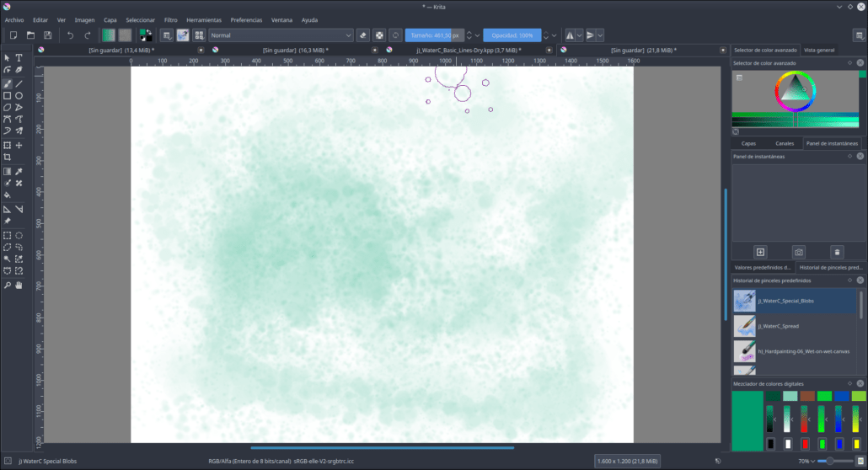Delete snapshot with trash button
This screenshot has height=470, width=868.
coord(837,253)
